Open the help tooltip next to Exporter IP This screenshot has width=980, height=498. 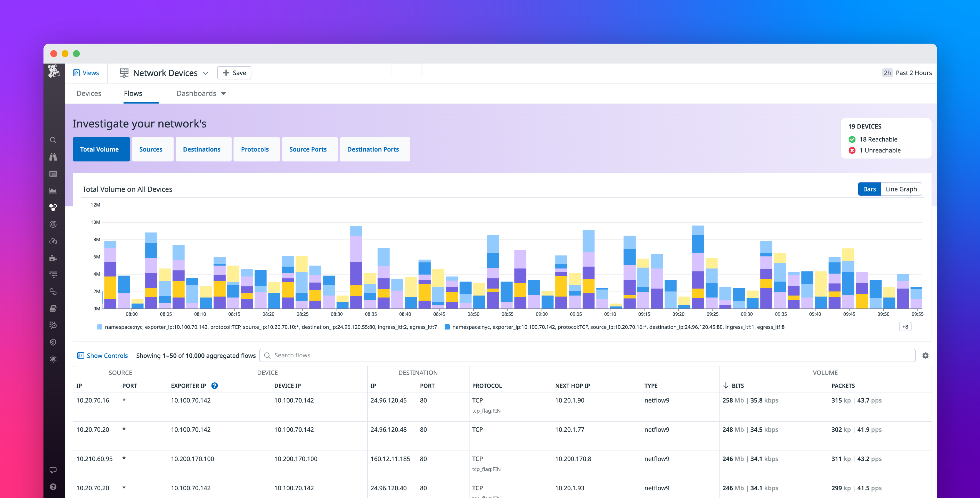tap(215, 386)
